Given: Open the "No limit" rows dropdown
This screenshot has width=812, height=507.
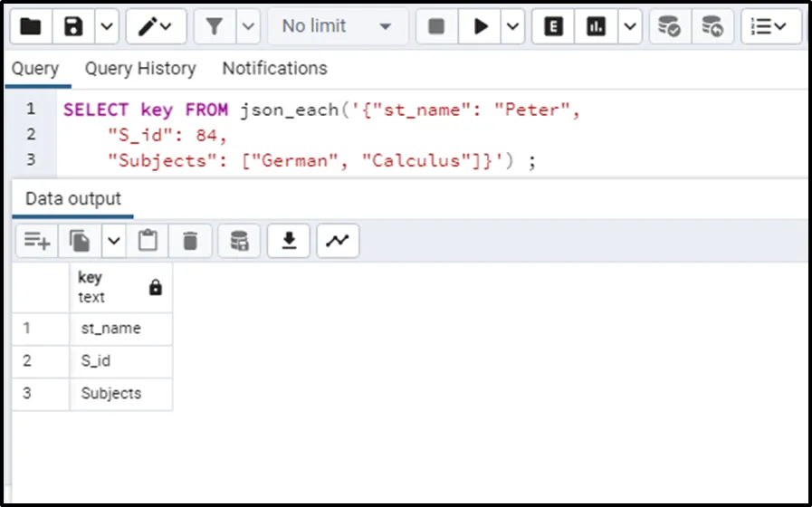Looking at the screenshot, I should [x=337, y=26].
